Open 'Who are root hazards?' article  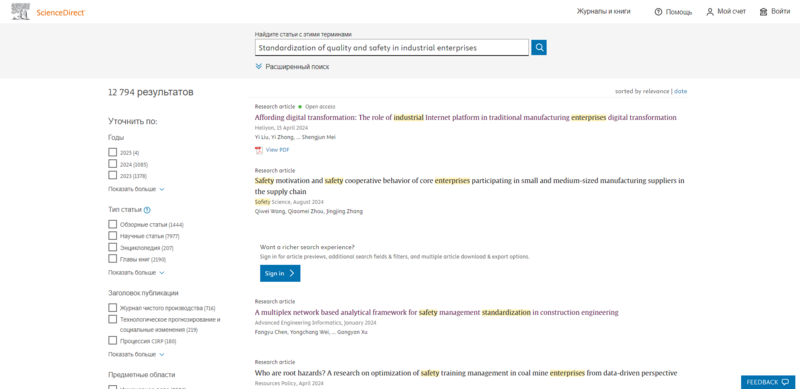click(466, 373)
